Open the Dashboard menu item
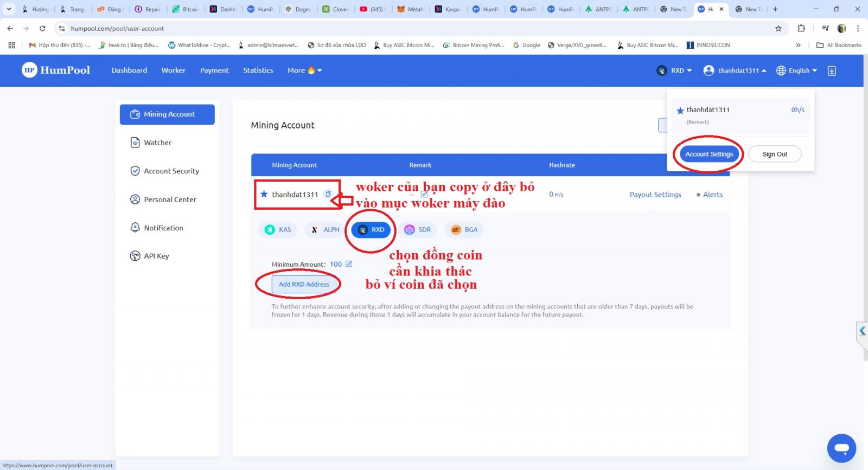868x470 pixels. 129,70
